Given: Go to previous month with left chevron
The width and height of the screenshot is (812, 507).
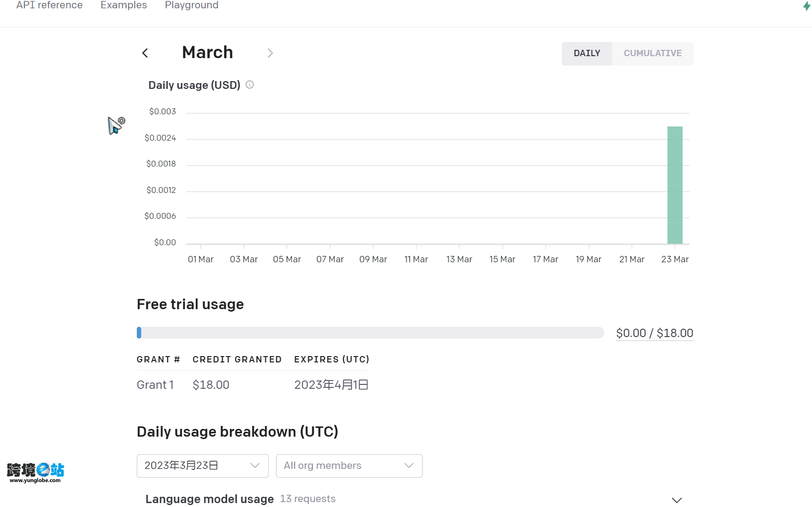Looking at the screenshot, I should [x=145, y=53].
